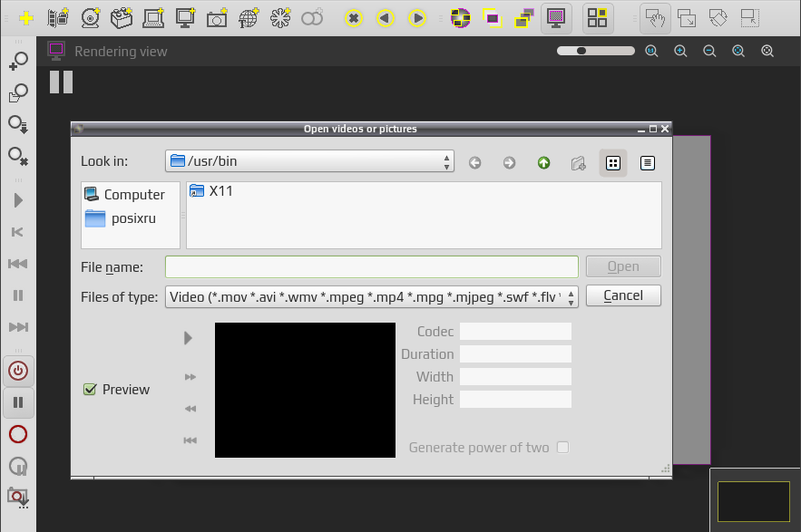Click the File name text field

[371, 267]
